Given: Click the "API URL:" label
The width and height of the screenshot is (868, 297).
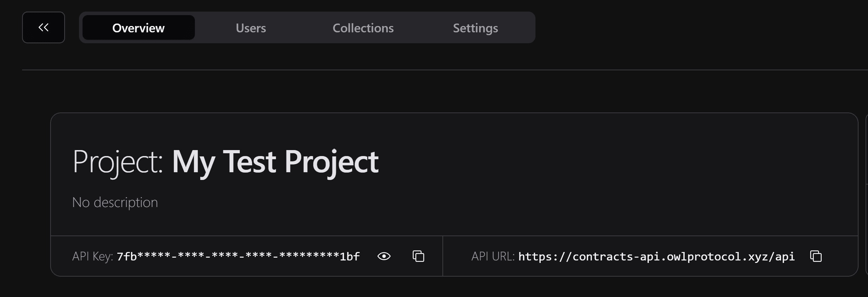Looking at the screenshot, I should 493,256.
